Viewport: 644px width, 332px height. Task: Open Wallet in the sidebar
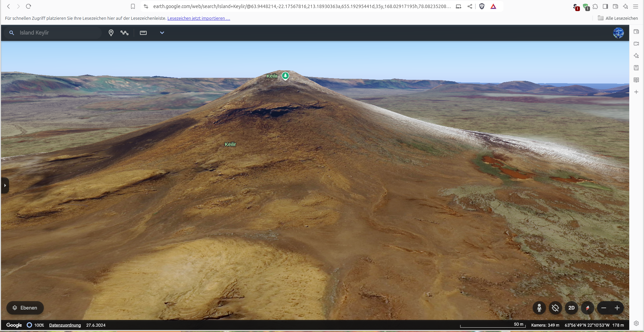pos(636,32)
